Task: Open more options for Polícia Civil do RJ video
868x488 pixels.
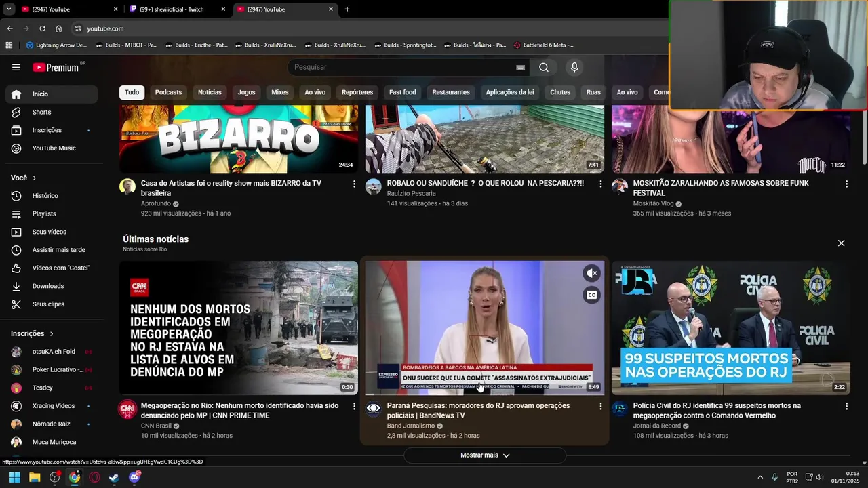Action: pos(846,406)
